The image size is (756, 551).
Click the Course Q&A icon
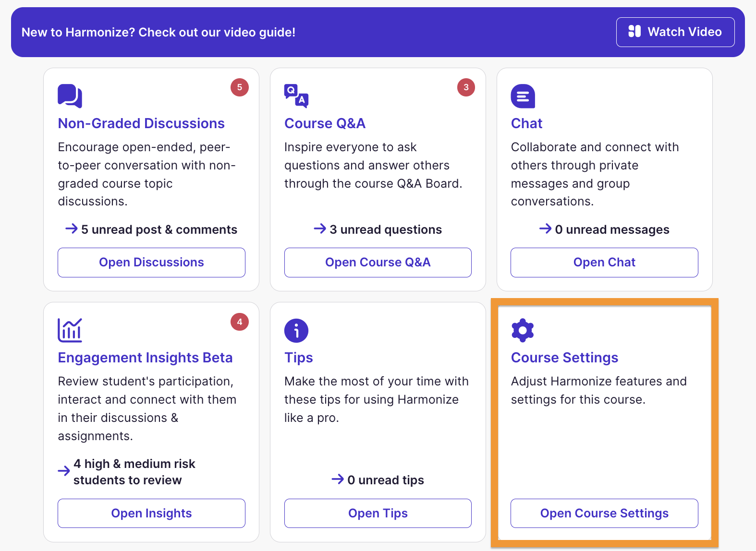point(296,96)
